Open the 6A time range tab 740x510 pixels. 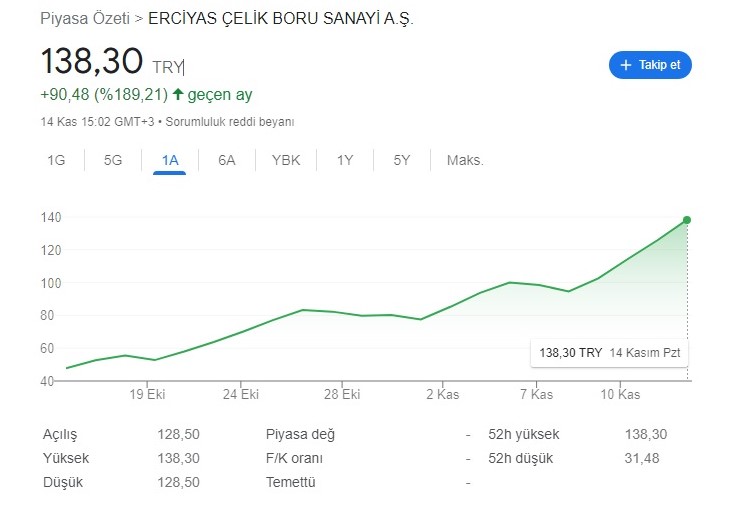coord(227,160)
